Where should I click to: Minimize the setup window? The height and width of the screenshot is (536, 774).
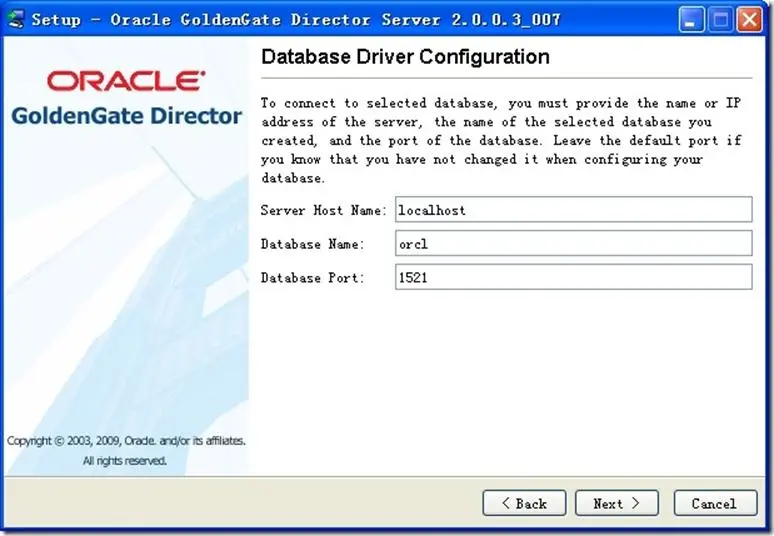[x=691, y=20]
